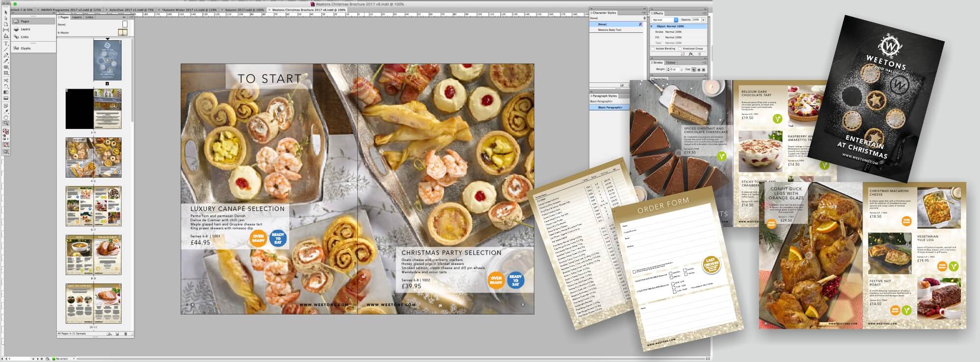Select Weetons Body Text character style

point(616,30)
